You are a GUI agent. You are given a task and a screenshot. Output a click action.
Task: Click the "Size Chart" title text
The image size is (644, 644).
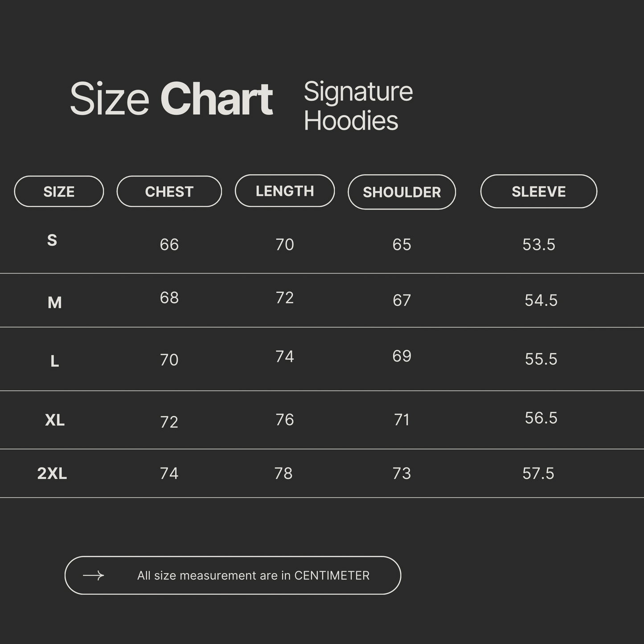pos(171,99)
